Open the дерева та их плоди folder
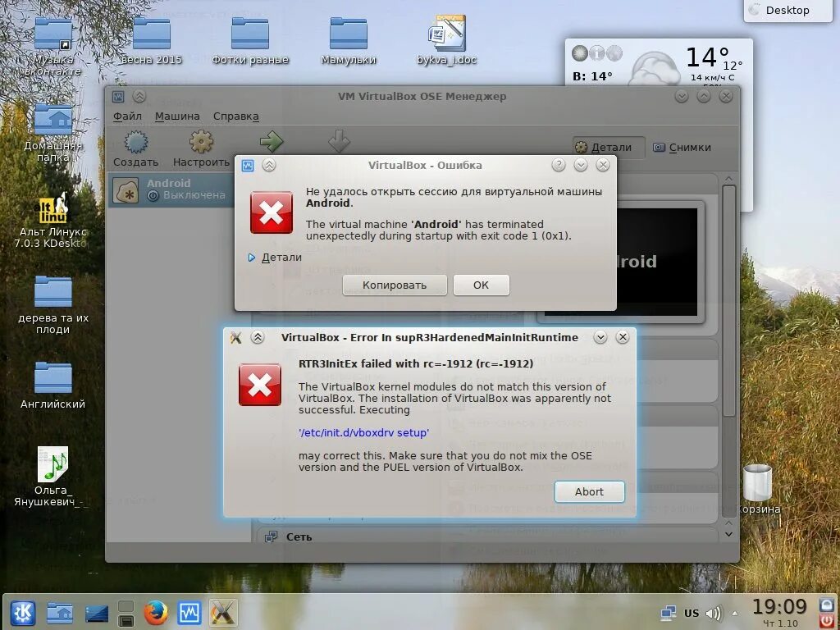 click(52, 304)
